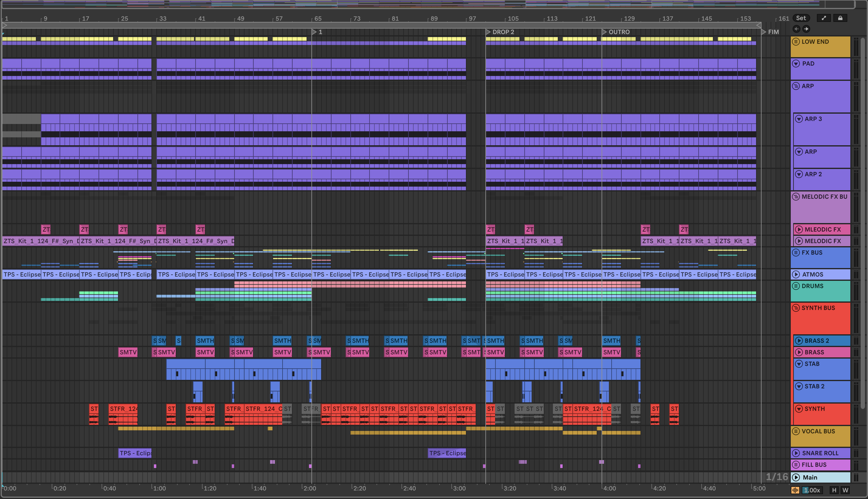Click the orange waveform icon at bottom
The image size is (868, 499).
point(795,490)
